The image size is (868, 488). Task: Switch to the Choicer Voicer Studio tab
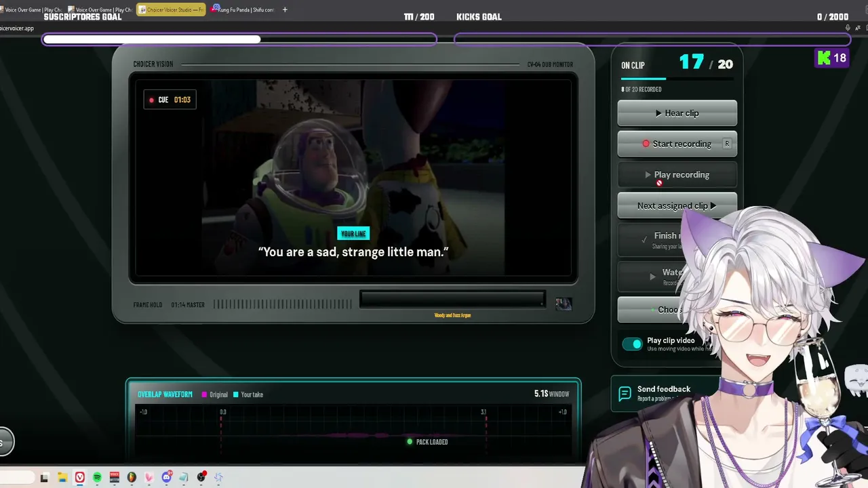coord(171,9)
